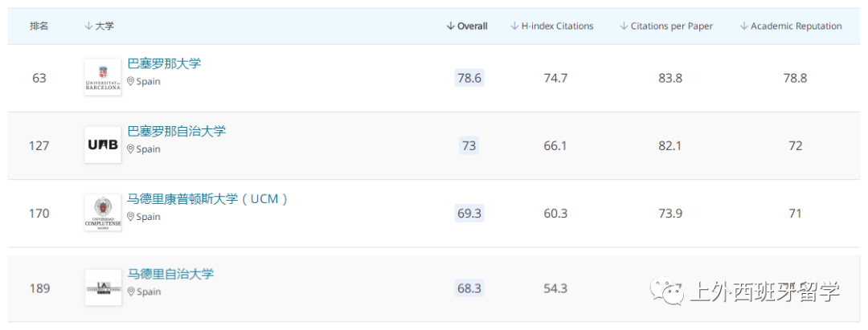Open the 马德里康普顿斯大学（UCM）link
868x330 pixels.
207,199
